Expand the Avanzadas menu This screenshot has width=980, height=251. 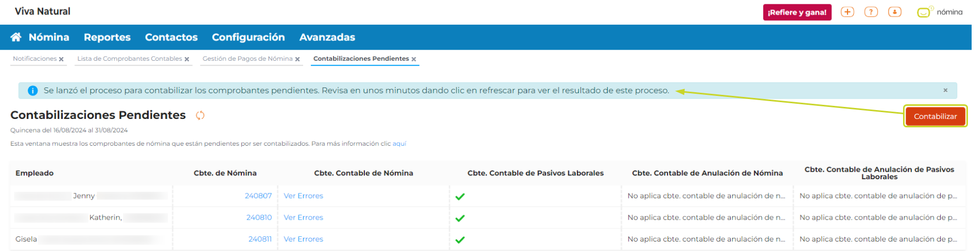tap(327, 37)
